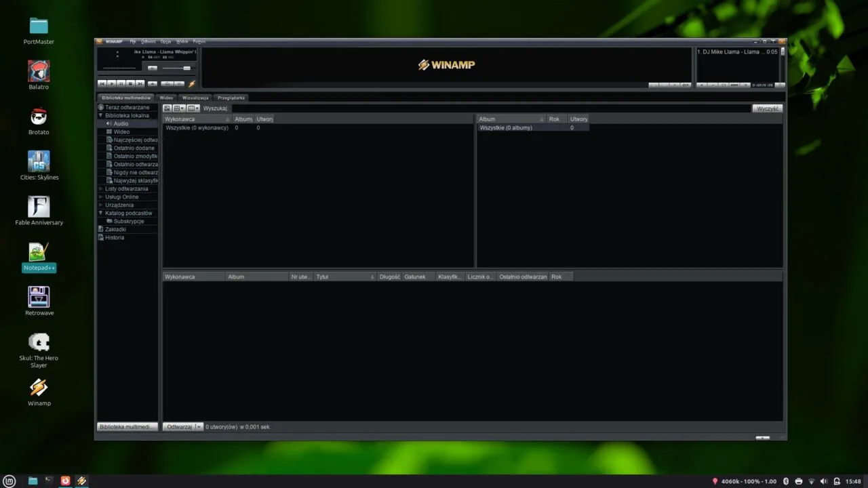Select the Wideo item in the library tree

[x=121, y=131]
